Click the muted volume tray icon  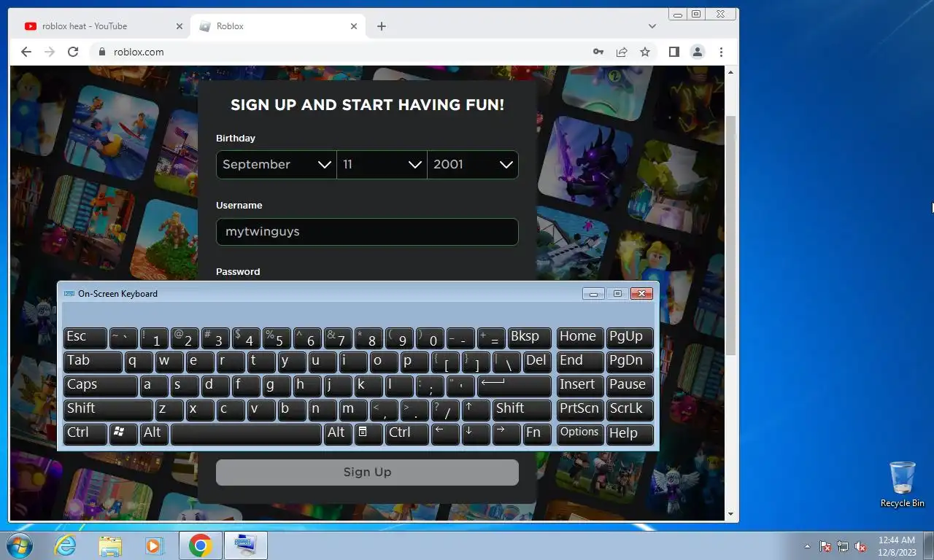pyautogui.click(x=861, y=546)
